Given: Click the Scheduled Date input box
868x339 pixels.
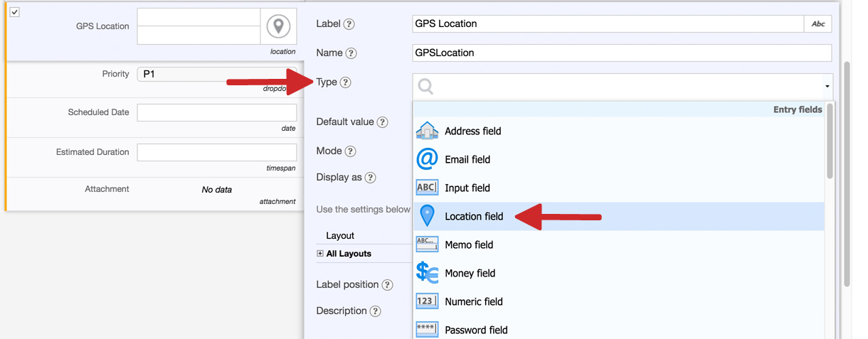Looking at the screenshot, I should (x=216, y=112).
